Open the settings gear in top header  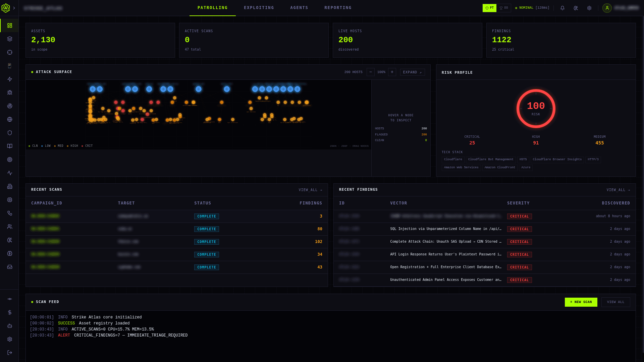click(589, 8)
